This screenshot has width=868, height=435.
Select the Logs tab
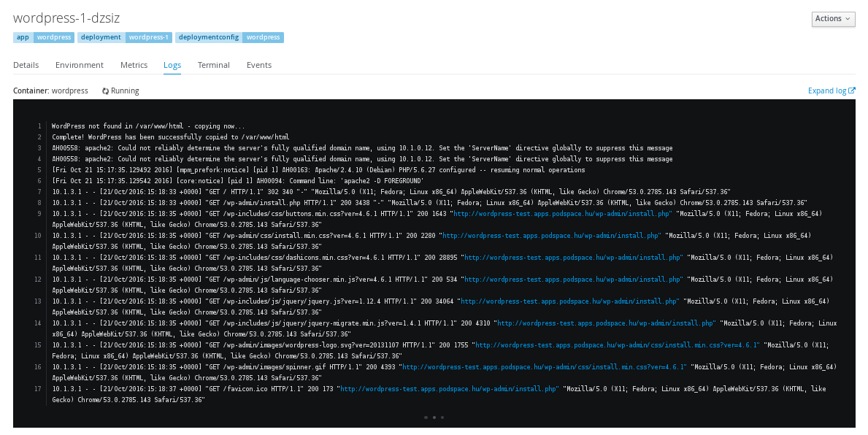point(172,65)
